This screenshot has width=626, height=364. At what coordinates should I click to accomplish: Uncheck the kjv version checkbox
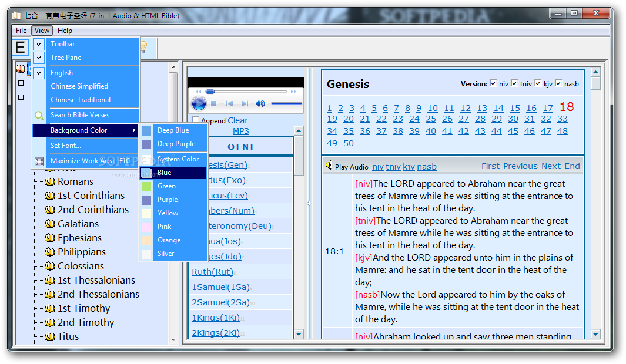[x=538, y=83]
